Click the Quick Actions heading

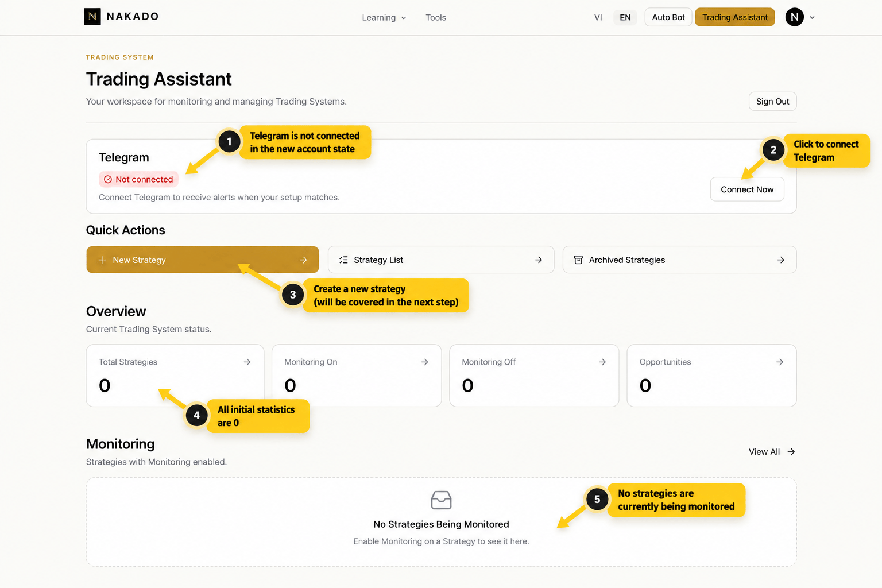[126, 230]
